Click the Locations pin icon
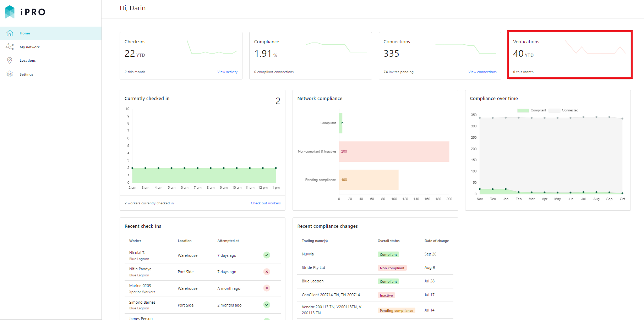The height and width of the screenshot is (320, 644). tap(10, 61)
